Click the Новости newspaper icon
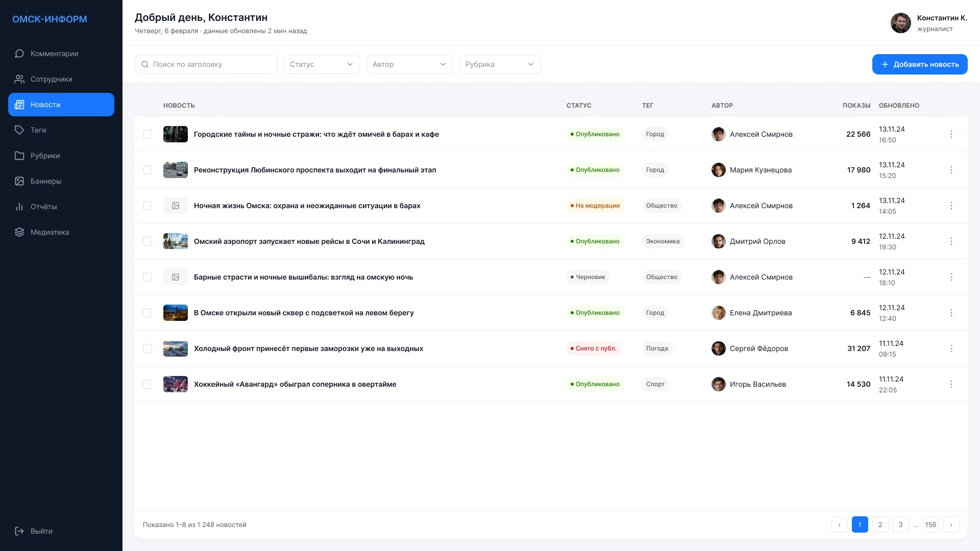Viewport: 980px width, 551px height. click(19, 105)
